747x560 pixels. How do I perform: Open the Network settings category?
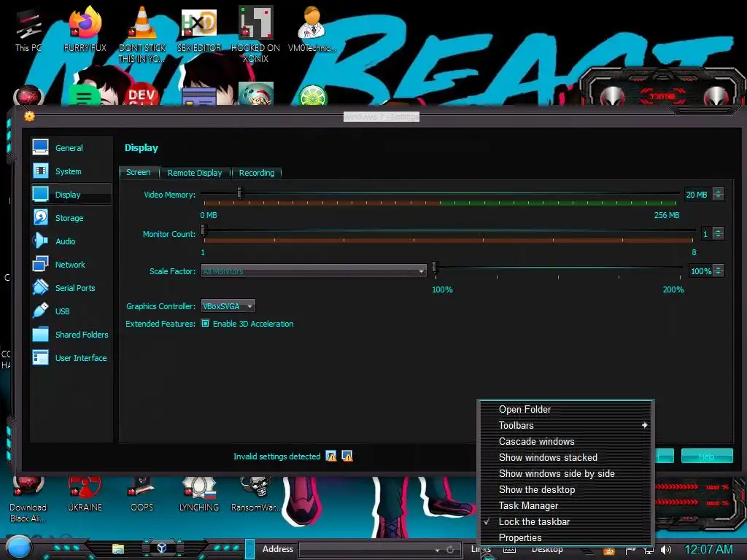click(x=71, y=264)
